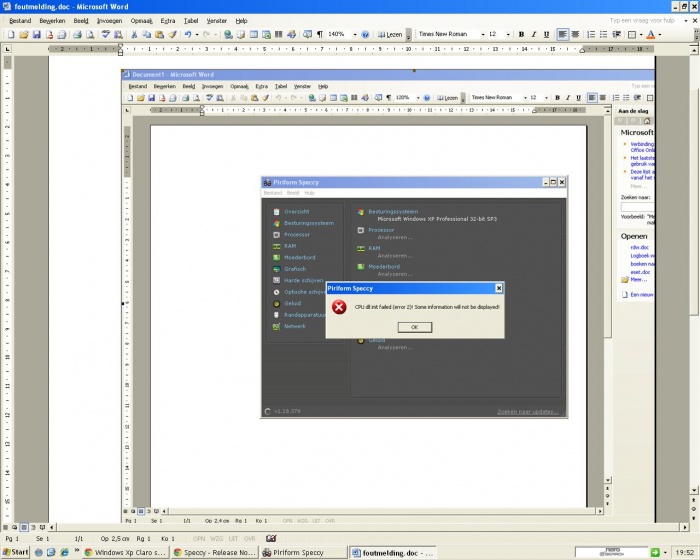The image size is (700, 560).
Task: Open the 140% zoom dropdown
Action: 355,34
